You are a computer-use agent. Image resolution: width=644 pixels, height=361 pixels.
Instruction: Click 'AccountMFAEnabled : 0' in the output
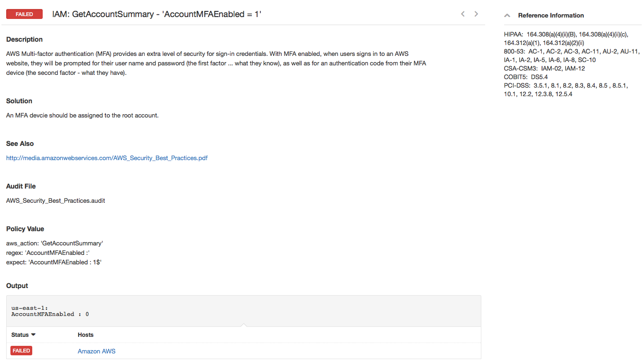(x=50, y=315)
